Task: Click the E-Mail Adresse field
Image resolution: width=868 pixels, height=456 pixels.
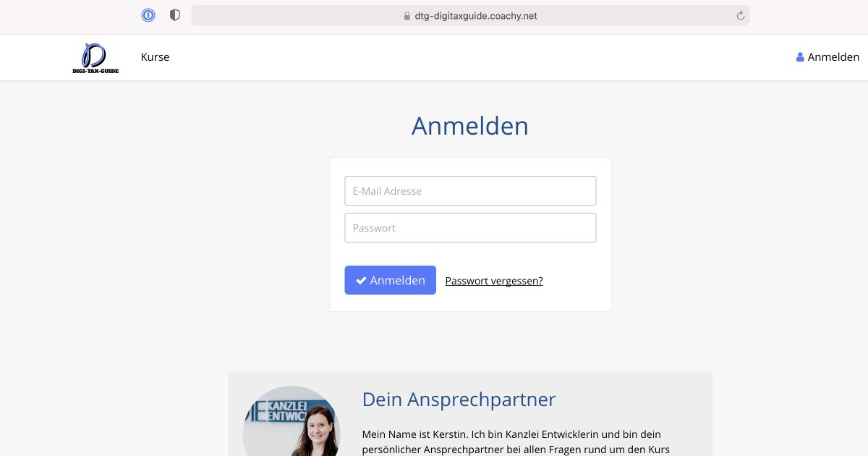Action: [x=470, y=190]
